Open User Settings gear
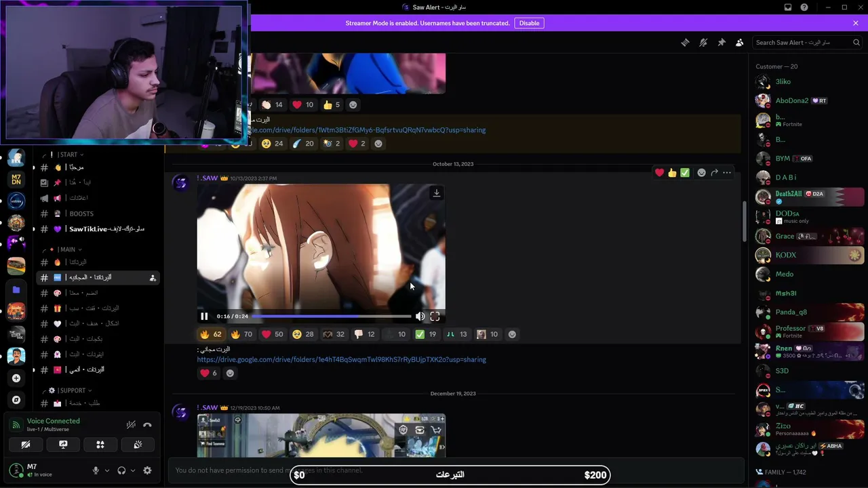The image size is (868, 488). point(147,470)
